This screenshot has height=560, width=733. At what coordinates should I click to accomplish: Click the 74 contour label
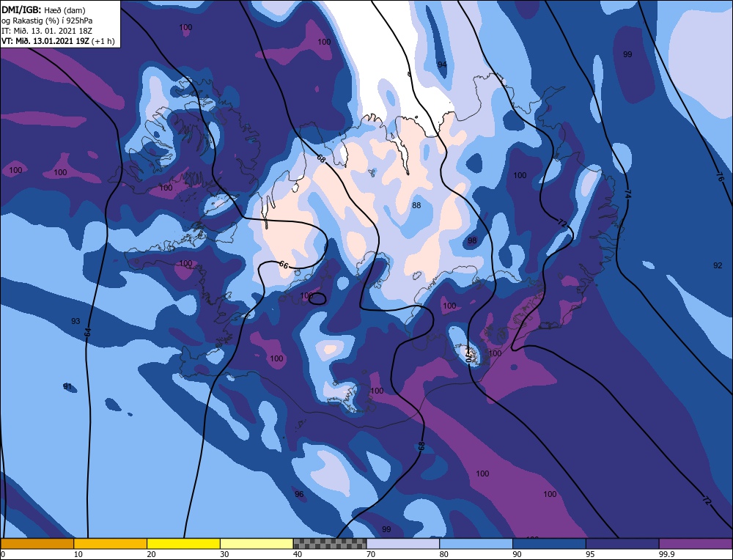click(x=627, y=194)
